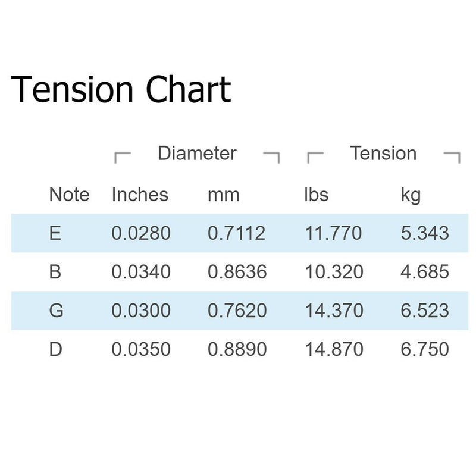Click the 14.370 lbs cell

pyautogui.click(x=334, y=310)
